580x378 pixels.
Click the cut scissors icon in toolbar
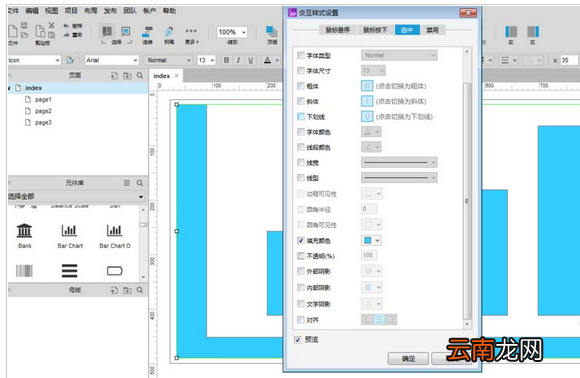(x=51, y=25)
